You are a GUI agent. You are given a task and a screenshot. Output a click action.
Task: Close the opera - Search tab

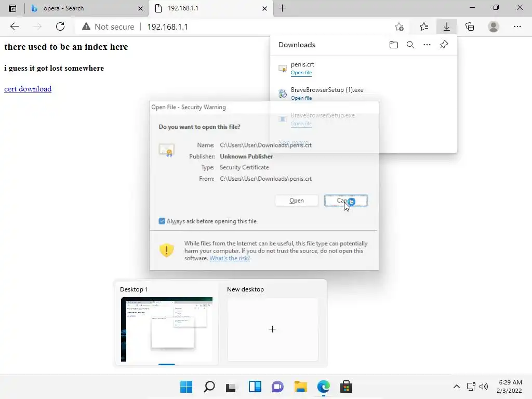[x=140, y=8]
